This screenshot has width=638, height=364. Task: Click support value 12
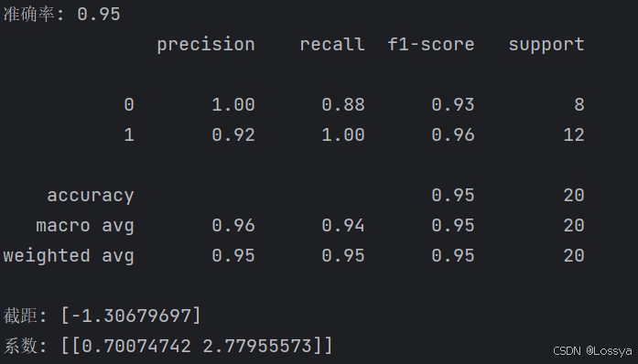click(x=574, y=135)
